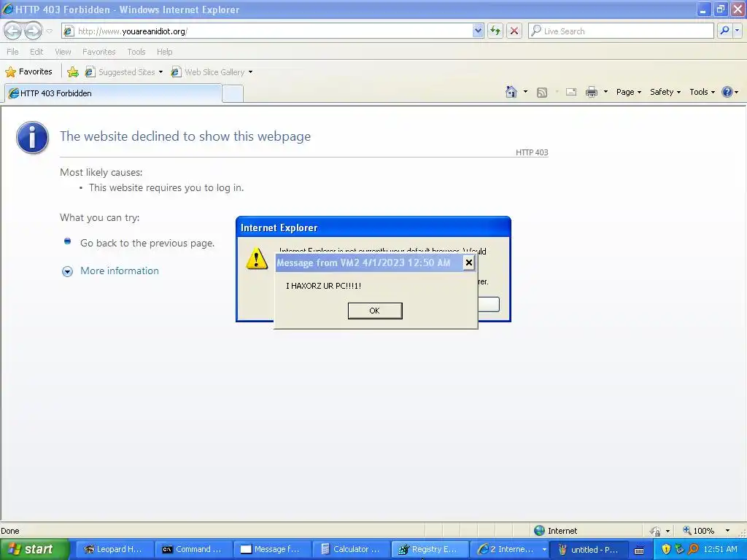Image resolution: width=747 pixels, height=560 pixels.
Task: Open recent pages dropdown beside Forward
Action: click(49, 31)
